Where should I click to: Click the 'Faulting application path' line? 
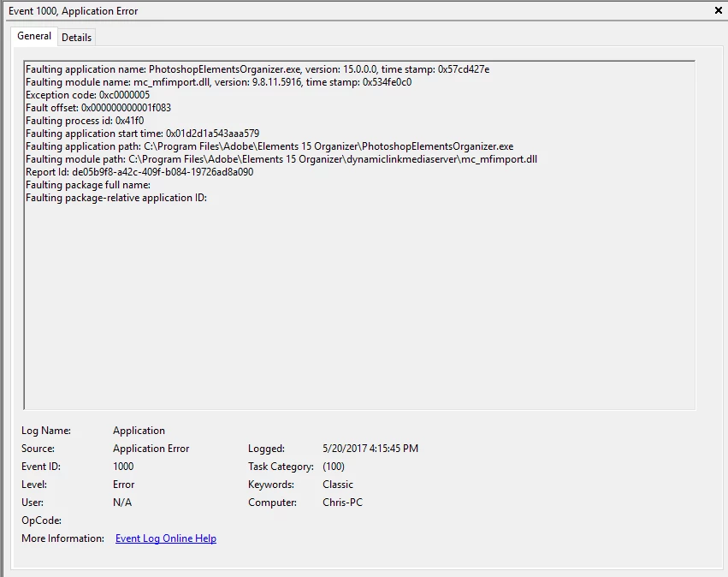269,146
